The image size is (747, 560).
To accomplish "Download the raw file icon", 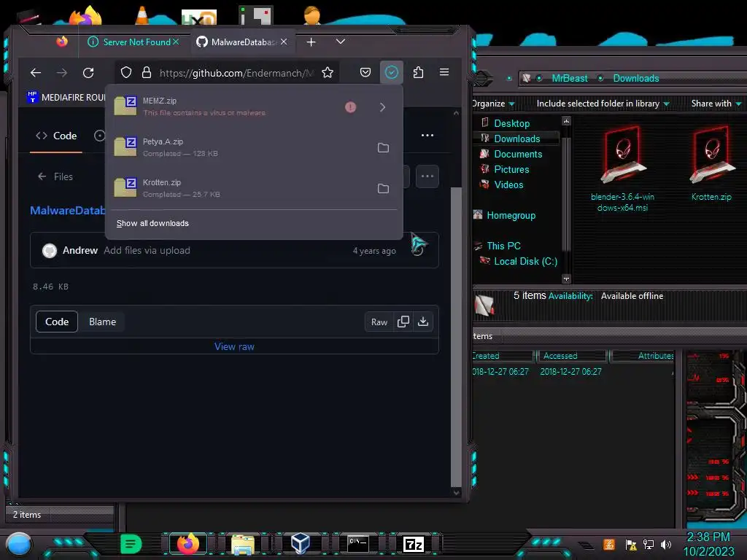I will 423,322.
